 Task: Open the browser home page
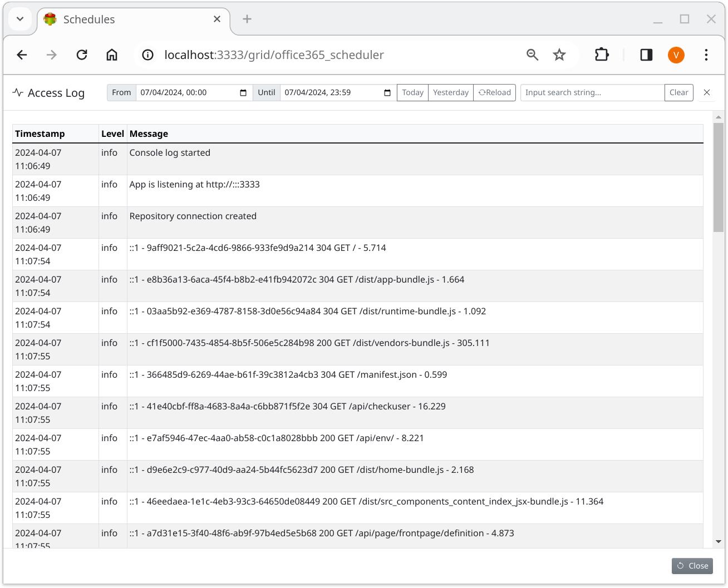112,55
